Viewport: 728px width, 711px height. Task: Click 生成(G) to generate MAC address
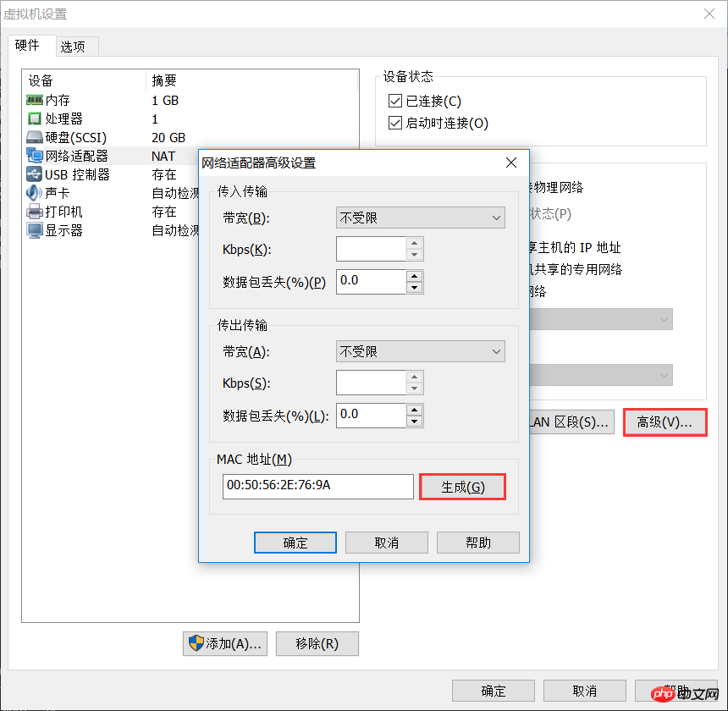click(x=462, y=487)
